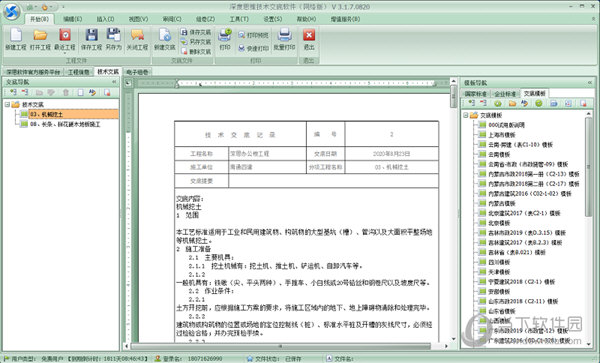Click 另存交底 in the ribbon
The width and height of the screenshot is (600, 363).
[196, 42]
